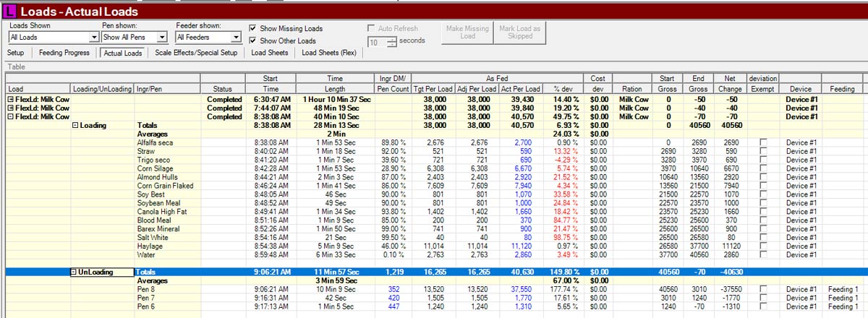The image size is (868, 318).
Task: Check deviation exempt for Pen 6
Action: click(x=762, y=306)
